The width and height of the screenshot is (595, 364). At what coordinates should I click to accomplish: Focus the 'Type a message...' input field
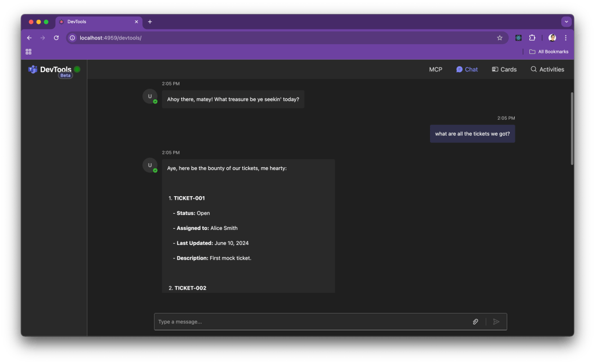point(311,322)
